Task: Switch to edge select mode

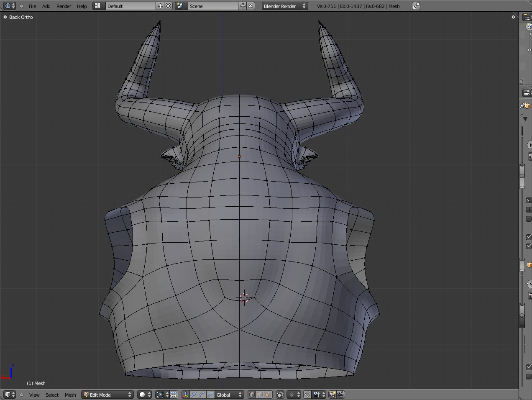Action: coord(260,395)
